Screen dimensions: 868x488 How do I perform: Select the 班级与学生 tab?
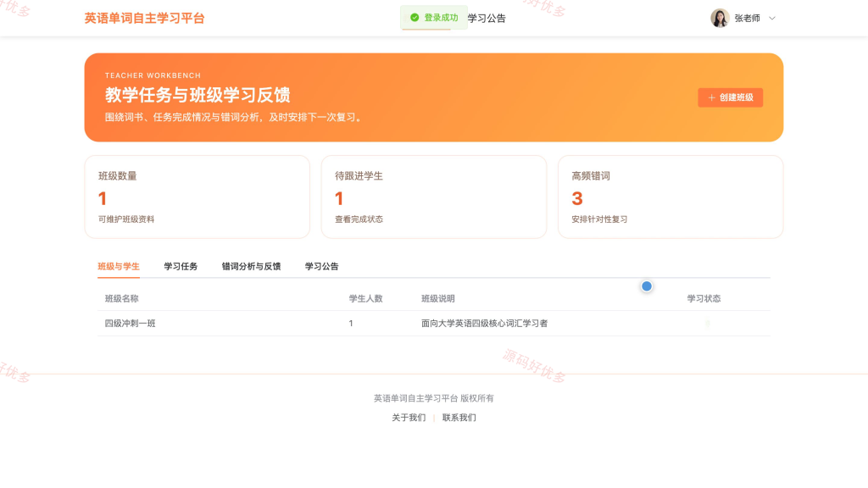tap(119, 266)
